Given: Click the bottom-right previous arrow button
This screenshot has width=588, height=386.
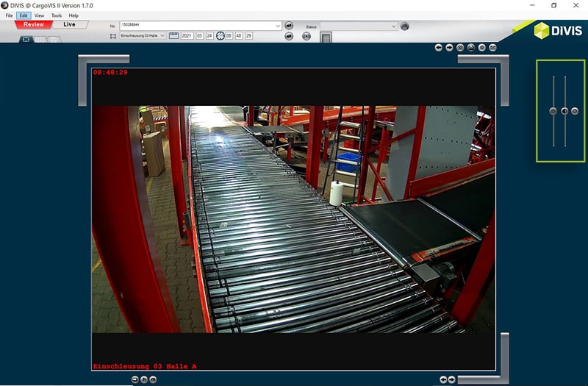Looking at the screenshot, I should (x=443, y=379).
